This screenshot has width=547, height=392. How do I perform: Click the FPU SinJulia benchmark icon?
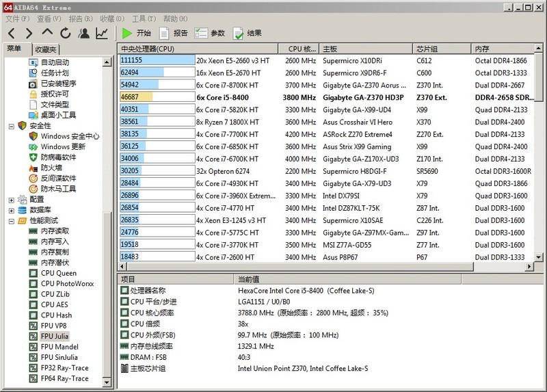(33, 357)
